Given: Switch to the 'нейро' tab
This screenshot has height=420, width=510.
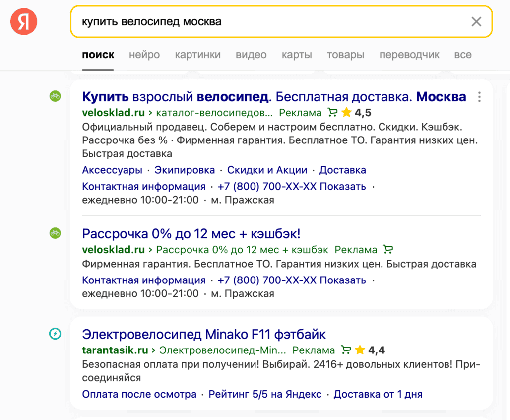Looking at the screenshot, I should [x=144, y=55].
